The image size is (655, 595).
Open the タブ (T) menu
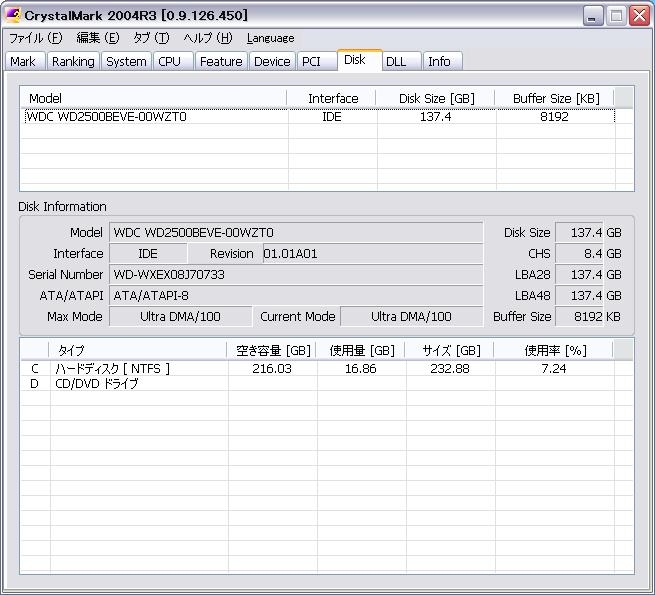[151, 38]
